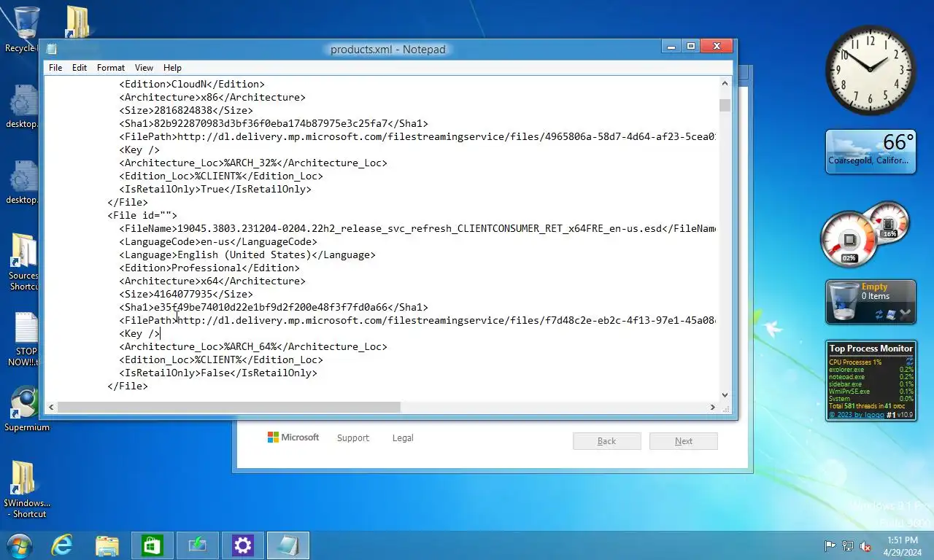Image resolution: width=934 pixels, height=560 pixels.
Task: Click the vertical scrollbar thumb in Notepad
Action: coord(725,106)
